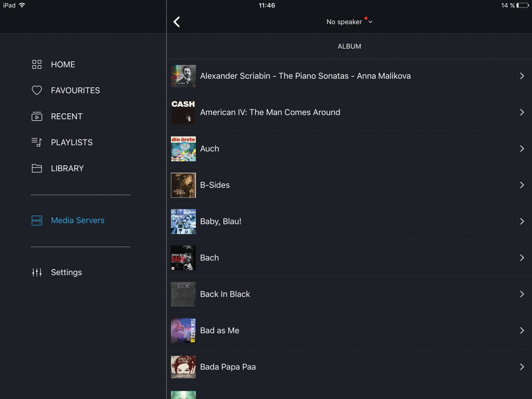Open chevron for Back In Black
Image resolution: width=532 pixels, height=399 pixels.
[522, 294]
